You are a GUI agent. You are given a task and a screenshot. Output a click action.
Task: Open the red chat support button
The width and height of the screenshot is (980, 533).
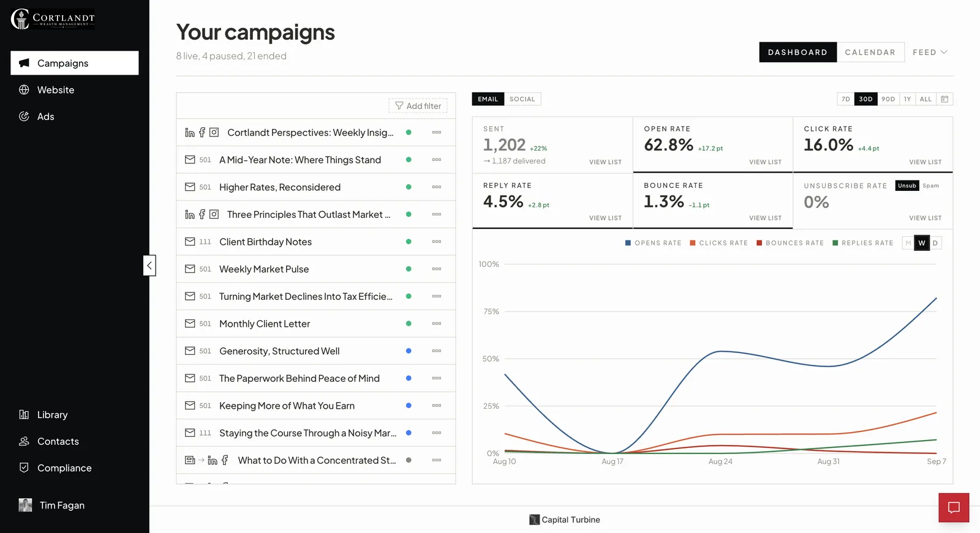954,507
